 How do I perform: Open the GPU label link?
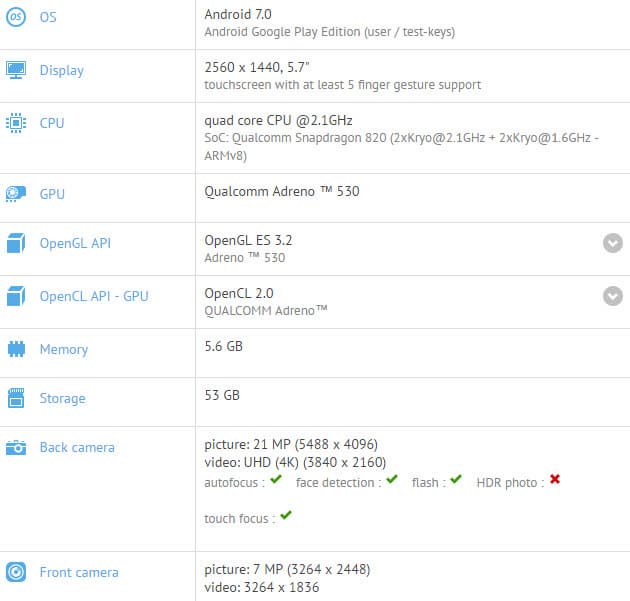click(x=52, y=194)
